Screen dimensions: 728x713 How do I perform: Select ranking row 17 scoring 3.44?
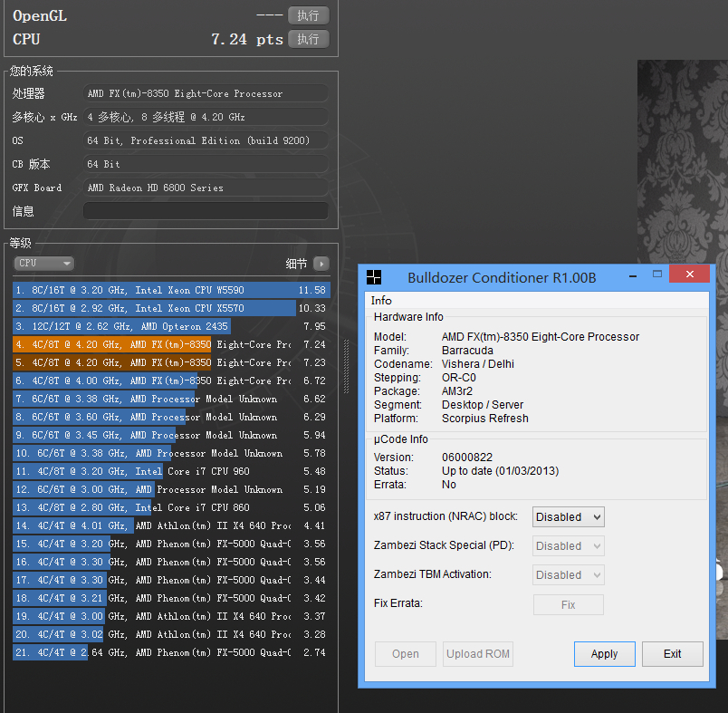(x=171, y=580)
